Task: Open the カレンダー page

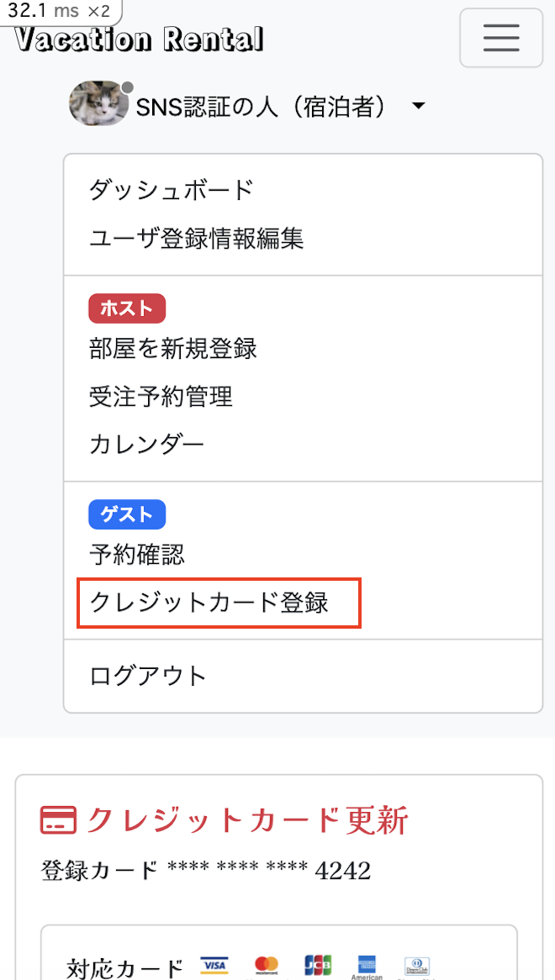Action: 146,444
